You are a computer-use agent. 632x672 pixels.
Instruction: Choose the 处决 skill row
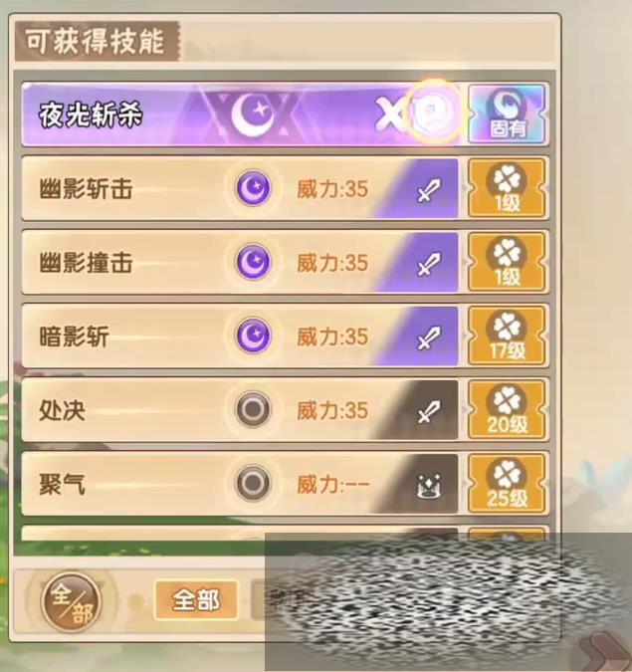pyautogui.click(x=240, y=409)
